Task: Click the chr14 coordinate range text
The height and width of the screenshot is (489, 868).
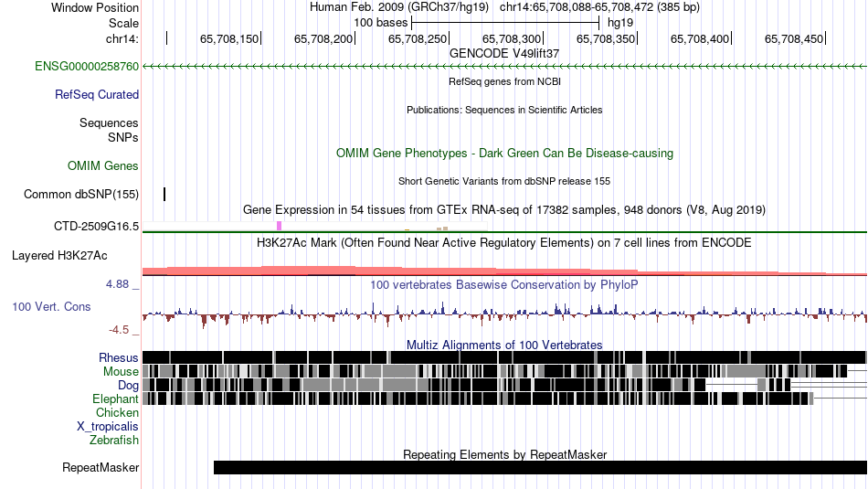Action: (599, 7)
